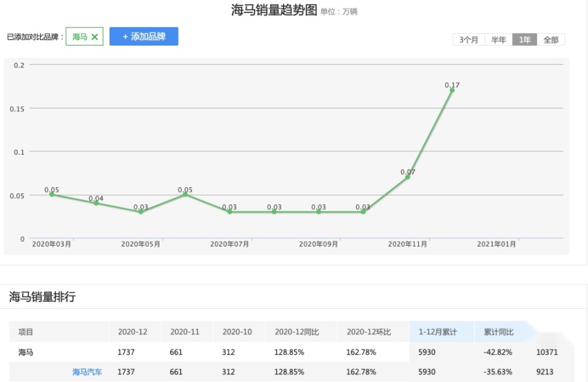Click the 2020-11 column header
The width and height of the screenshot is (588, 382).
click(x=187, y=332)
